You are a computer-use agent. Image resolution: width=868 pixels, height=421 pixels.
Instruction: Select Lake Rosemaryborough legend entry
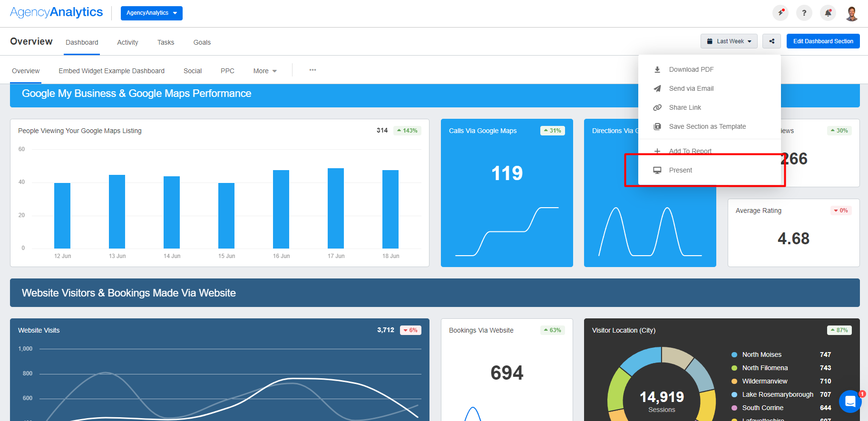(x=781, y=394)
